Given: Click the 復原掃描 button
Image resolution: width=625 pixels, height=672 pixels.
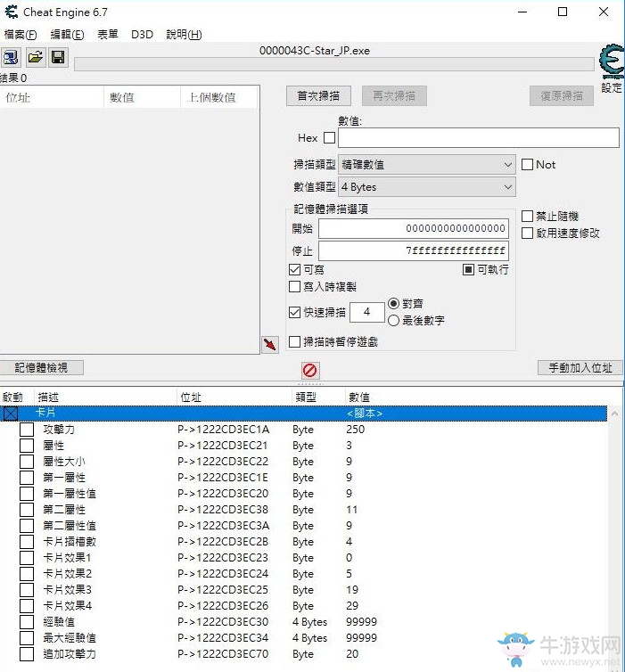Looking at the screenshot, I should pos(562,96).
